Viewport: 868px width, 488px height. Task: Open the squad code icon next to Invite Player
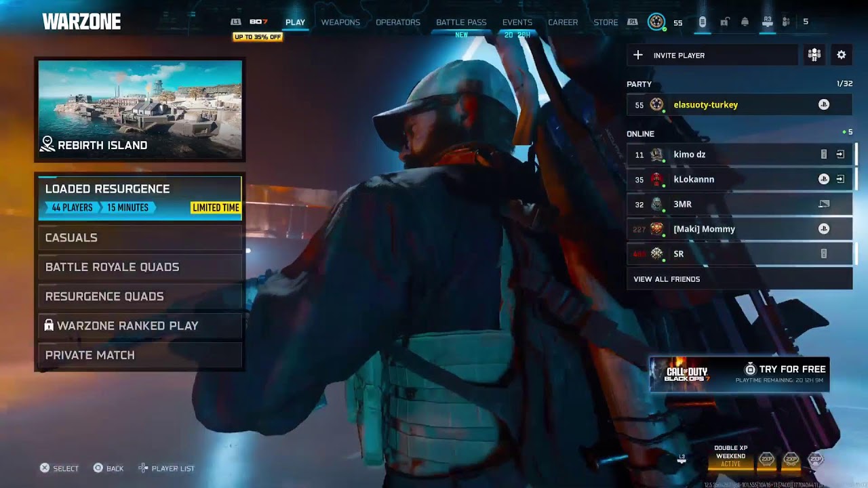[x=814, y=55]
